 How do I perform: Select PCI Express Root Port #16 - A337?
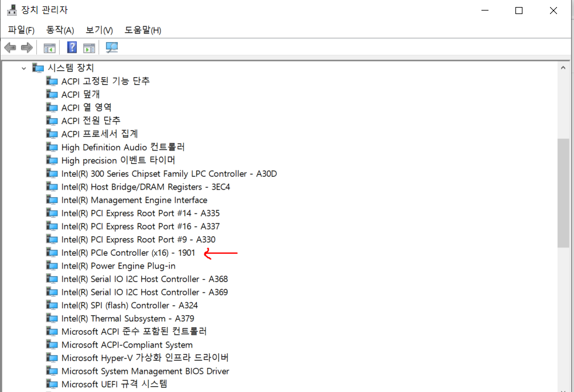tap(141, 226)
